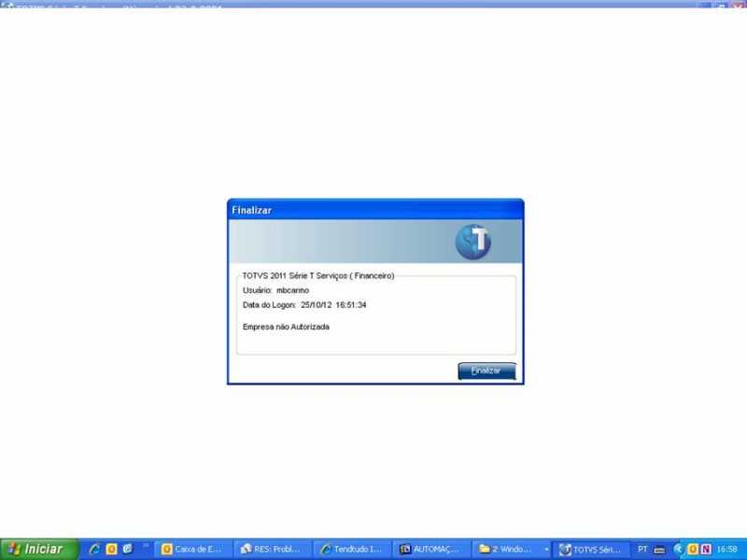Launch Outlook from the Quick Launch bar
747x560 pixels.
point(111,549)
